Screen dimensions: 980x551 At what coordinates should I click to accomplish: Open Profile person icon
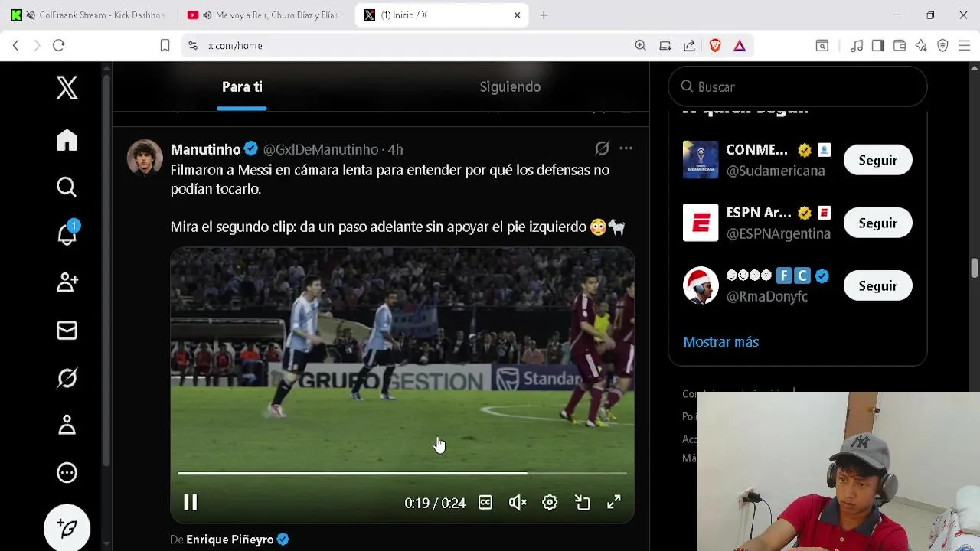[x=67, y=425]
